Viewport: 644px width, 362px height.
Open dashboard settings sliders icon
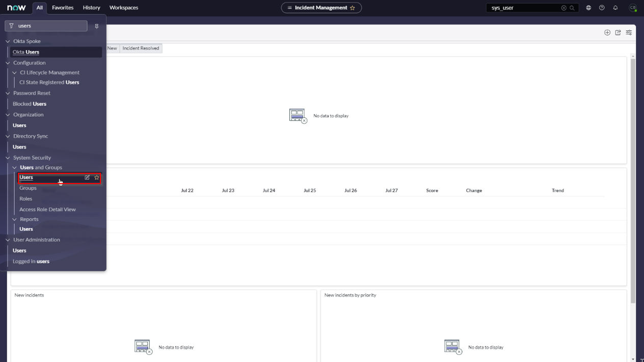pos(629,33)
